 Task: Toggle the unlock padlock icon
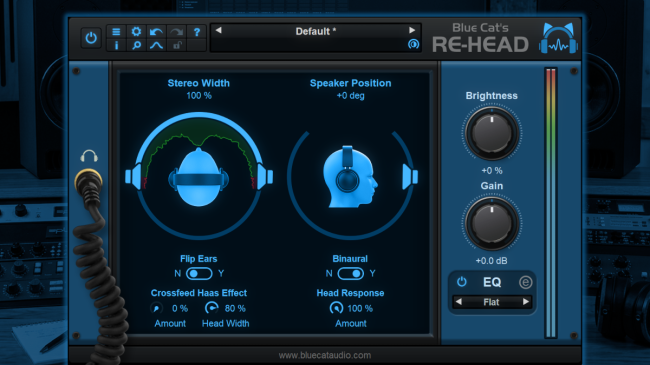tap(177, 45)
